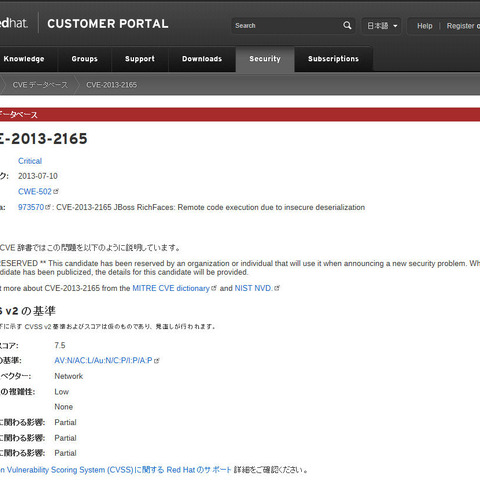Viewport: 480px width, 480px height.
Task: Click the red データベース banner
Action: (240, 115)
